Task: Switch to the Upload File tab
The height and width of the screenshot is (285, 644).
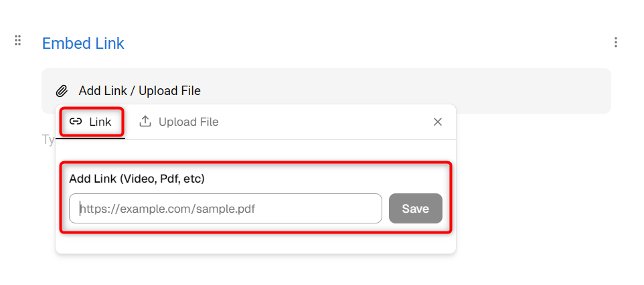Action: coord(179,122)
